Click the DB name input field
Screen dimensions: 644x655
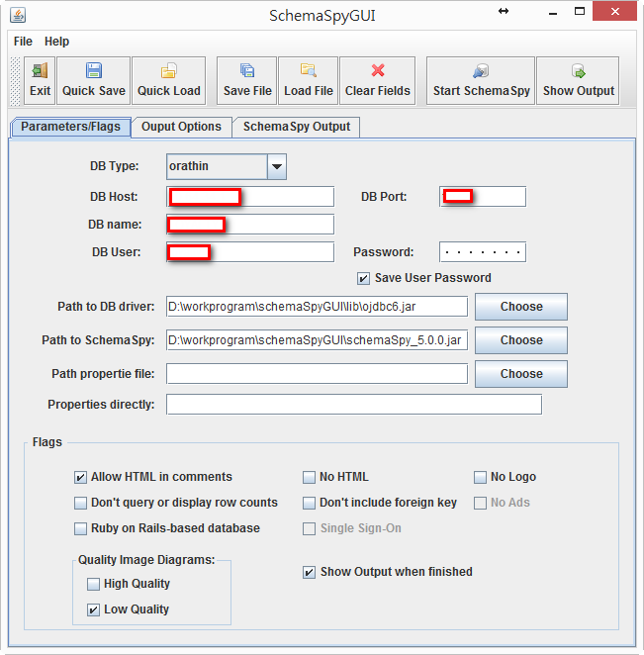point(250,225)
